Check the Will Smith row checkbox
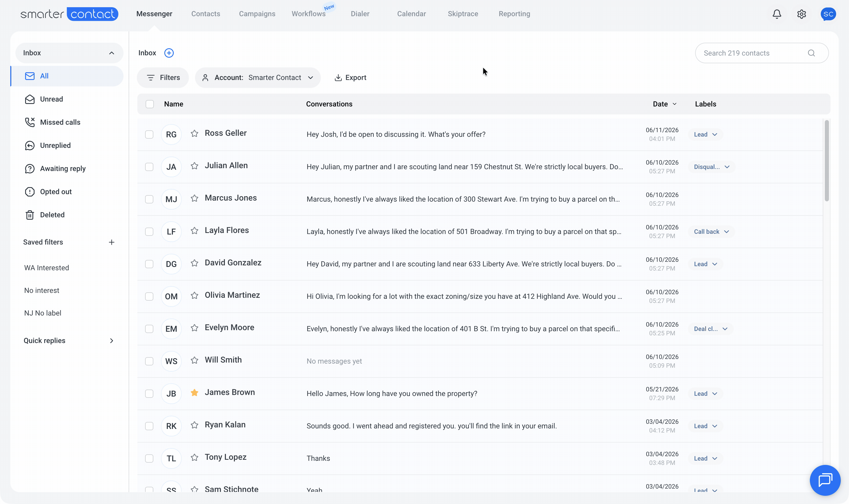The image size is (849, 504). pyautogui.click(x=149, y=361)
